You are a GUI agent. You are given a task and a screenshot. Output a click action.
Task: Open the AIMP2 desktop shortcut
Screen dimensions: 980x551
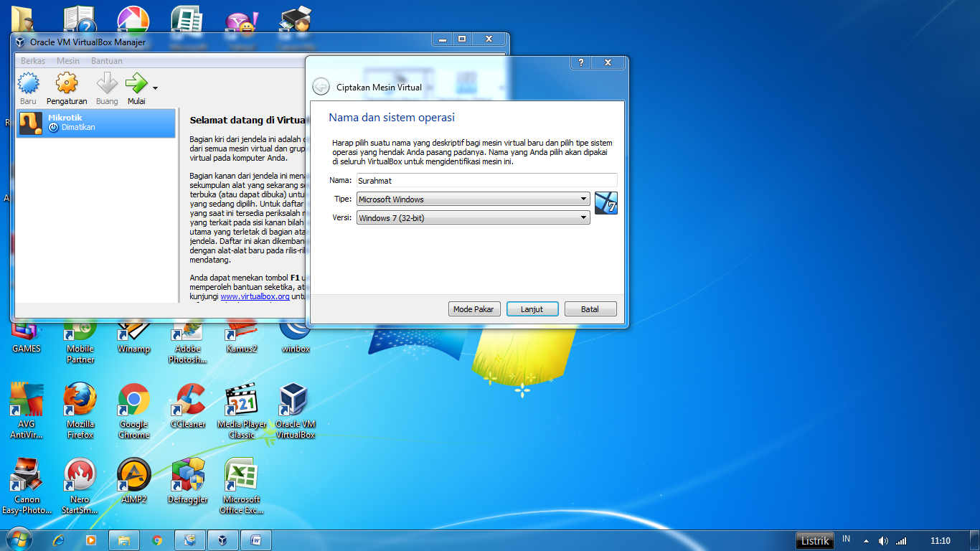point(133,481)
